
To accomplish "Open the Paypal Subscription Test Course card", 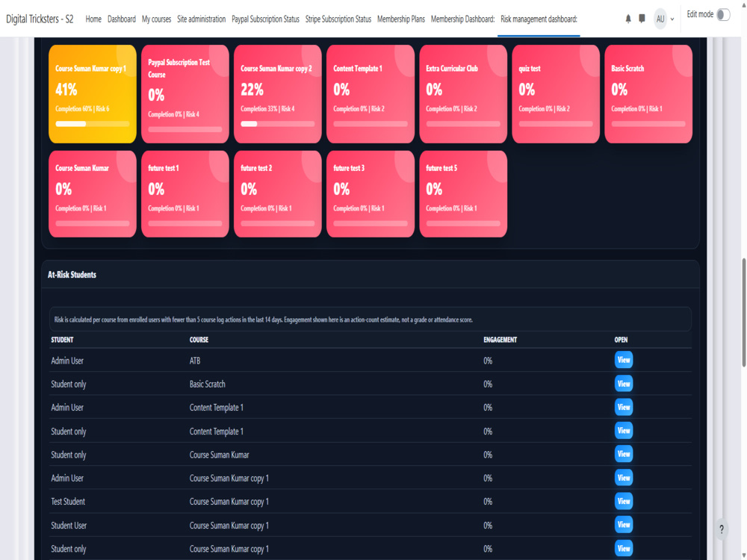I will point(185,94).
